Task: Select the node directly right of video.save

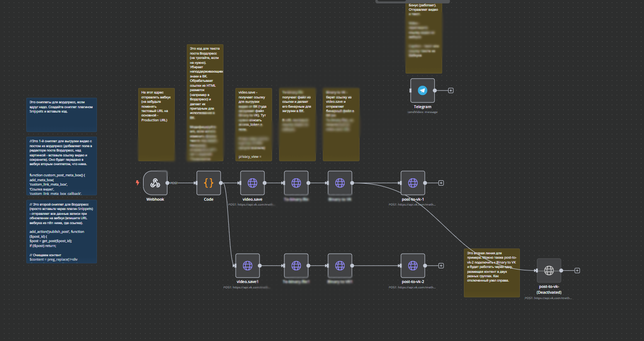Action: point(296,183)
